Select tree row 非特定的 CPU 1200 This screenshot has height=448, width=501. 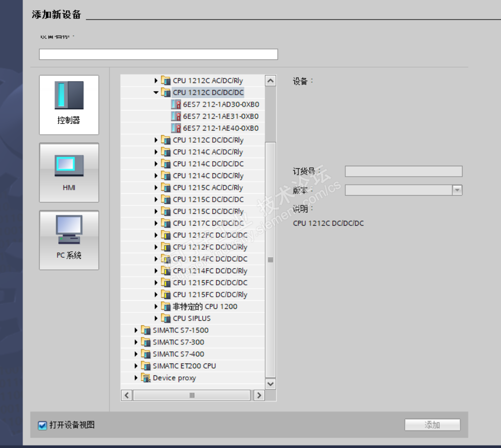click(x=193, y=306)
